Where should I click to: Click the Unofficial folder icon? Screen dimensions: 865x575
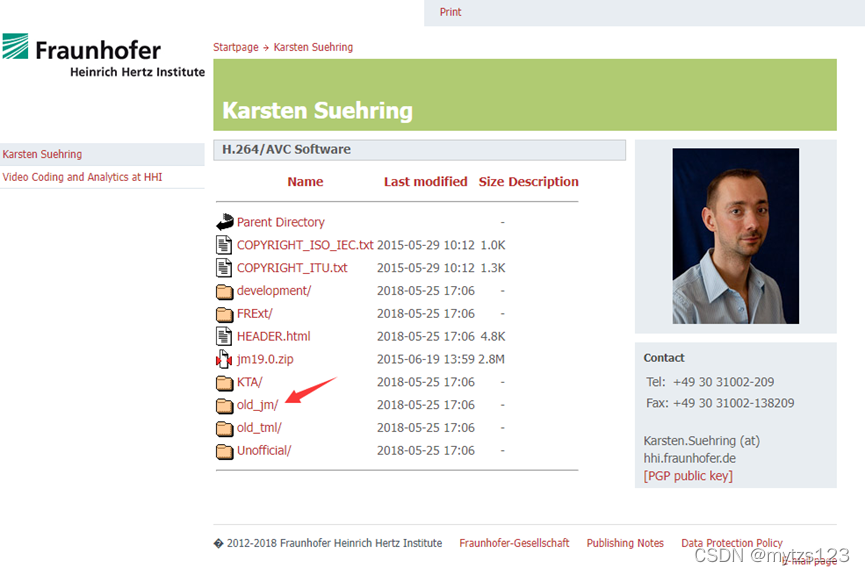click(224, 451)
